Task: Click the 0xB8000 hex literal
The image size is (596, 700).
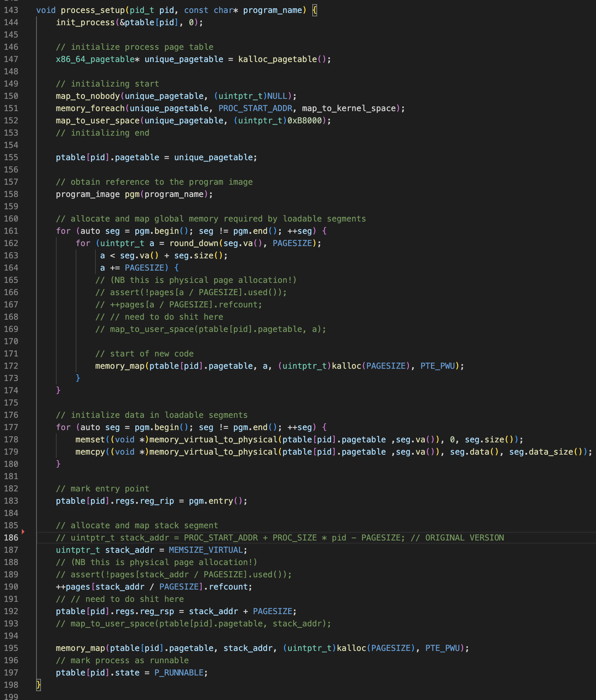Action: click(304, 121)
